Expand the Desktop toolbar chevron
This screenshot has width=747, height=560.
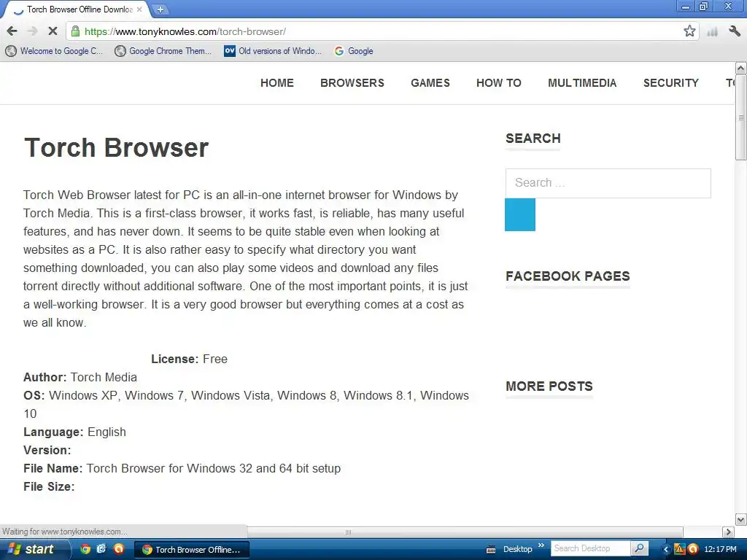[x=541, y=545]
